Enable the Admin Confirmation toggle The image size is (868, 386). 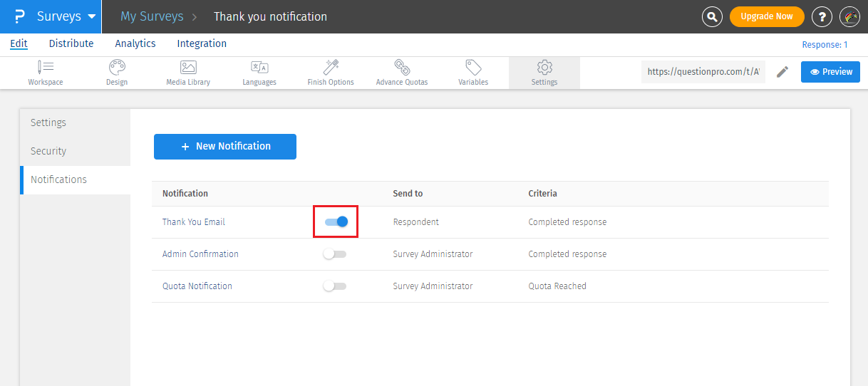(334, 254)
